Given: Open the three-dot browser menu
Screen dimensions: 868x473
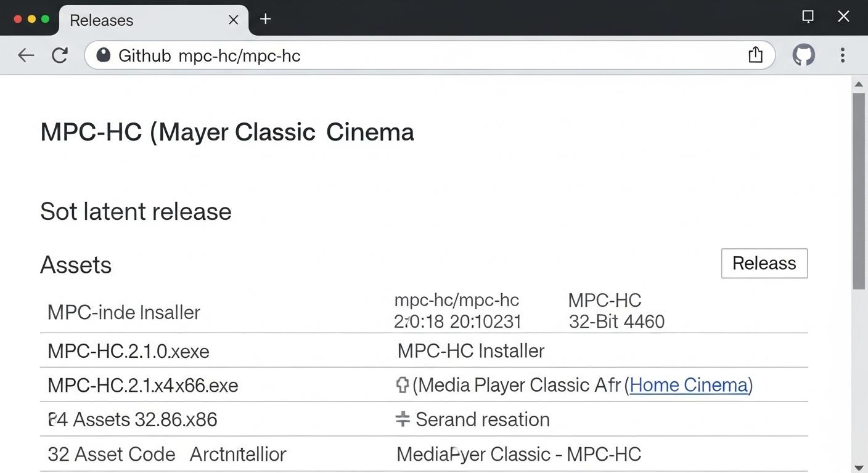Looking at the screenshot, I should (x=842, y=55).
